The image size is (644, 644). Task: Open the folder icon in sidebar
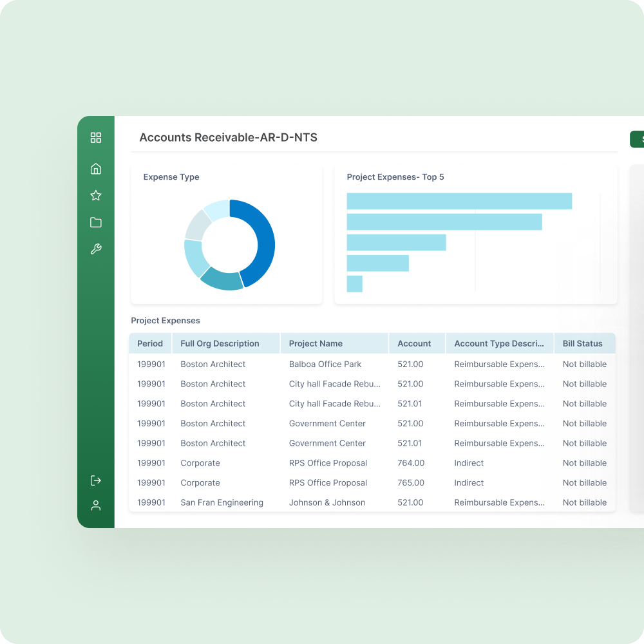point(96,223)
